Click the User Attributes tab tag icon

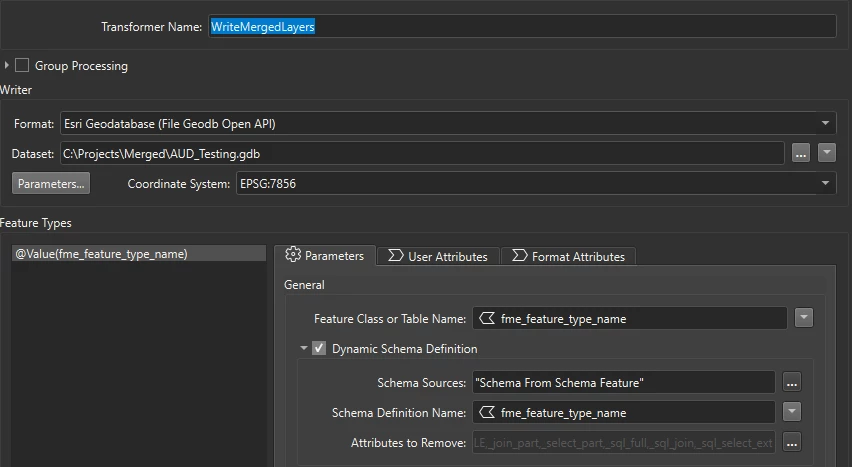396,256
